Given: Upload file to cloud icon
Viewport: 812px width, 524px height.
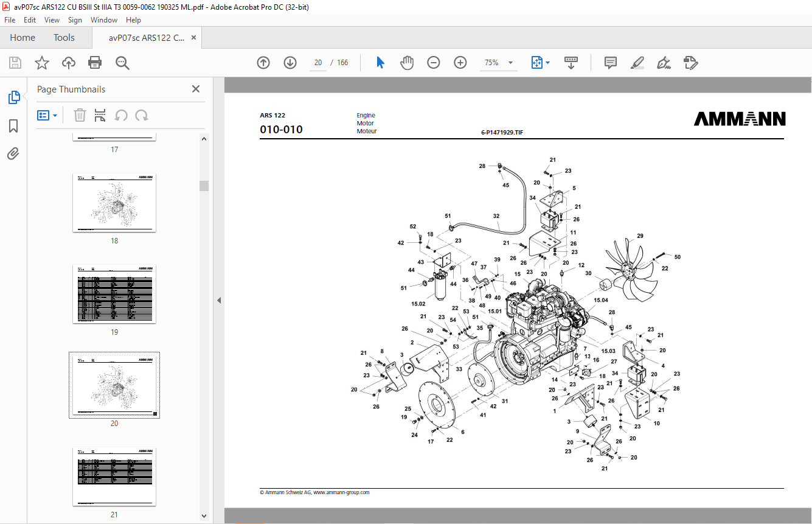Looking at the screenshot, I should point(69,63).
